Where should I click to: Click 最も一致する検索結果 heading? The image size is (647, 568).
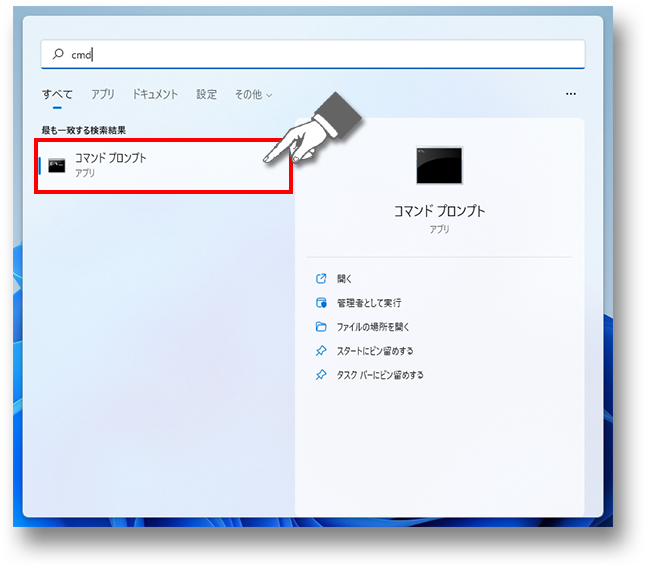[84, 130]
